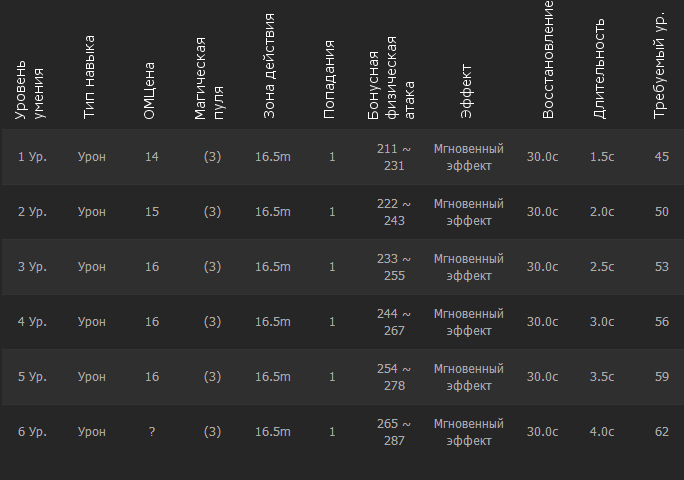Click the "Магическая пуля" column header
684x480 pixels.
click(x=210, y=78)
